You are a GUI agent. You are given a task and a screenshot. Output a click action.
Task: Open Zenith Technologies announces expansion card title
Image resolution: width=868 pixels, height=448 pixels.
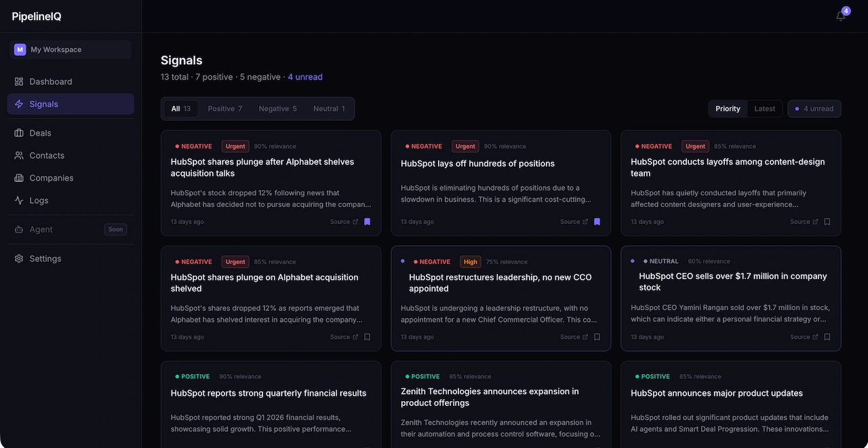coord(490,397)
